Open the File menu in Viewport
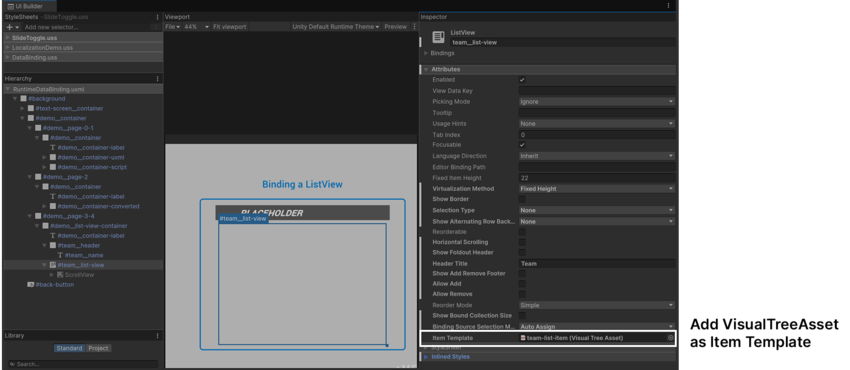Image resolution: width=850 pixels, height=370 pixels. tap(173, 27)
